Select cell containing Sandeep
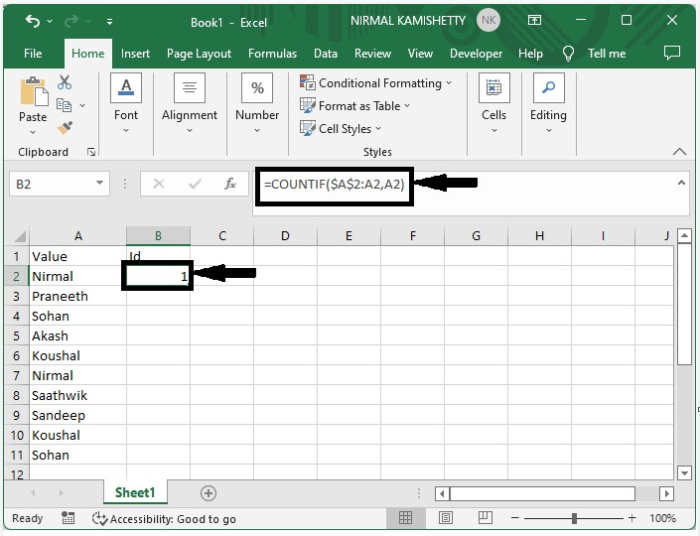Image resolution: width=700 pixels, height=536 pixels. [78, 416]
